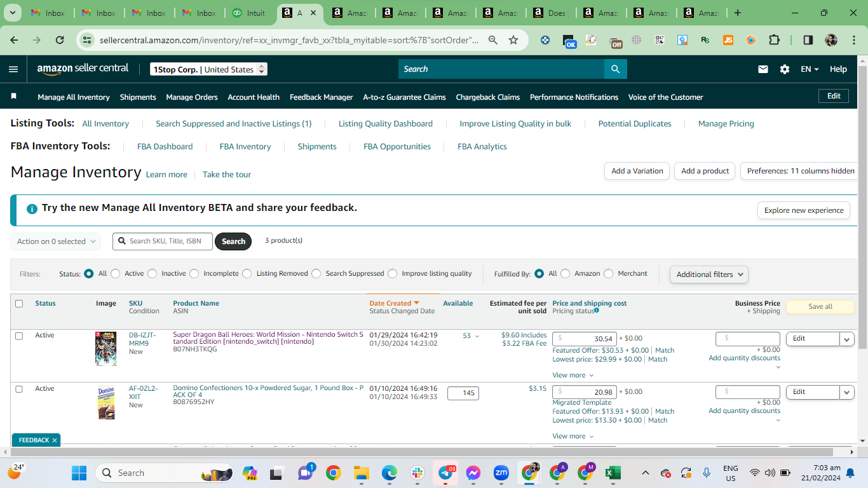This screenshot has height=488, width=868.
Task: Open Chrome's tab search chevron
Action: 13,13
